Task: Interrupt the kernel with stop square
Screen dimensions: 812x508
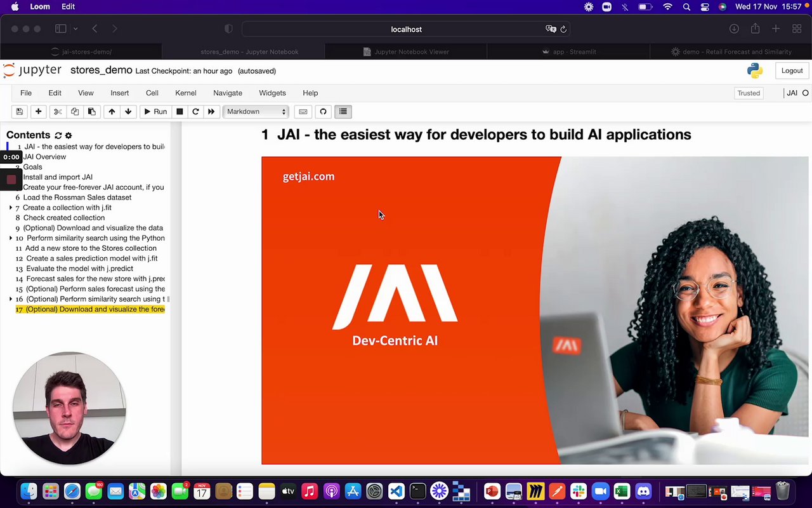Action: tap(180, 112)
